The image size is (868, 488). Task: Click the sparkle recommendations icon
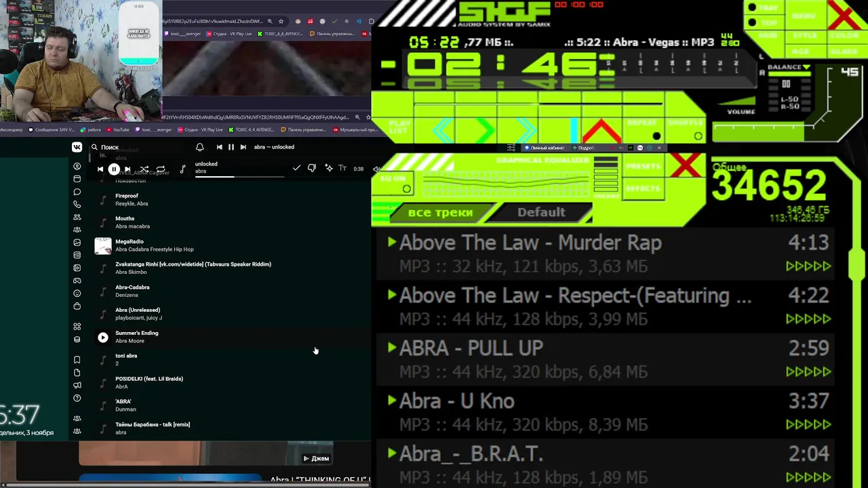click(x=328, y=168)
